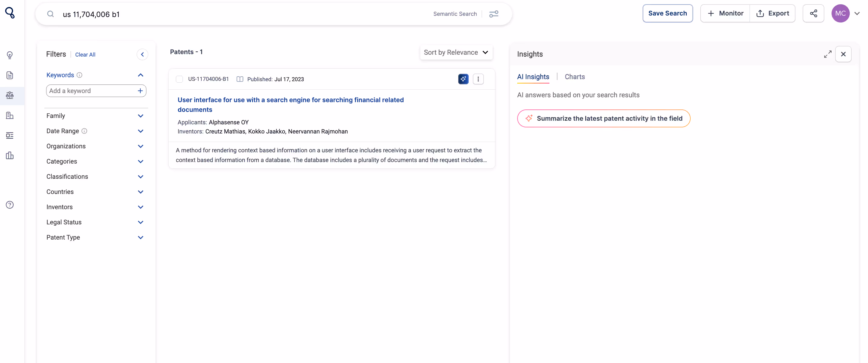Click the share icon button

tap(813, 13)
